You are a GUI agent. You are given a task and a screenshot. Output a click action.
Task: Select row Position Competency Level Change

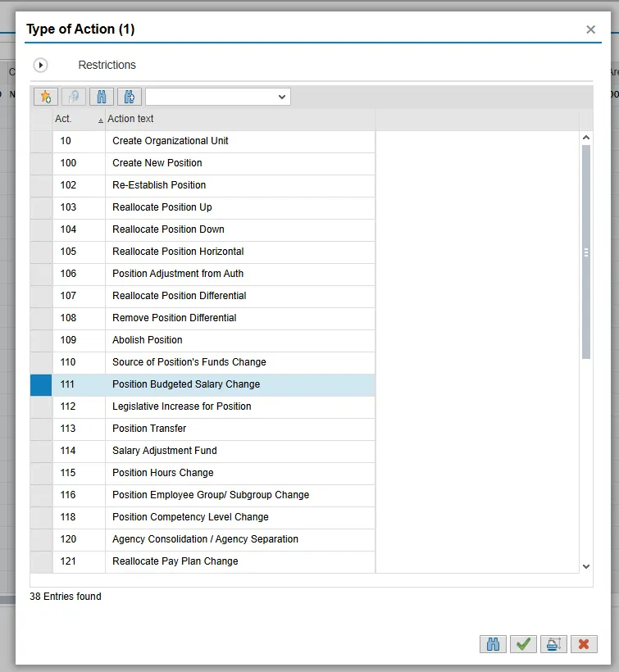pyautogui.click(x=203, y=517)
